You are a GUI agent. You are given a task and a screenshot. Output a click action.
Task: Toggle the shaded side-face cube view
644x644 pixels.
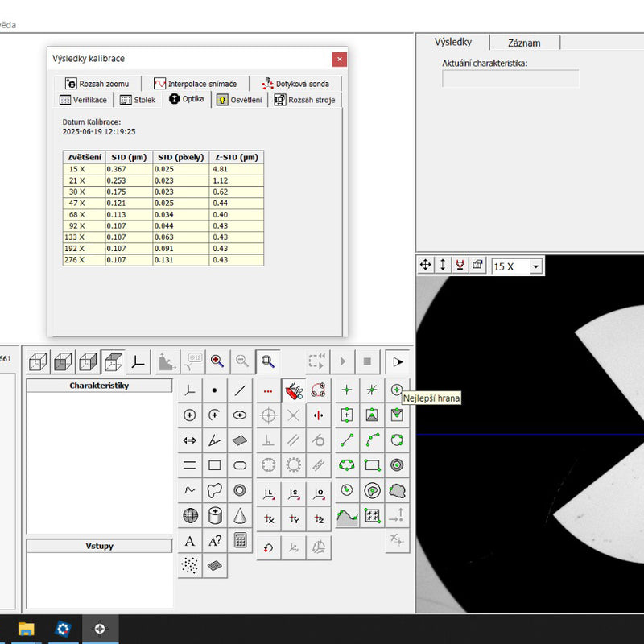coord(88,361)
